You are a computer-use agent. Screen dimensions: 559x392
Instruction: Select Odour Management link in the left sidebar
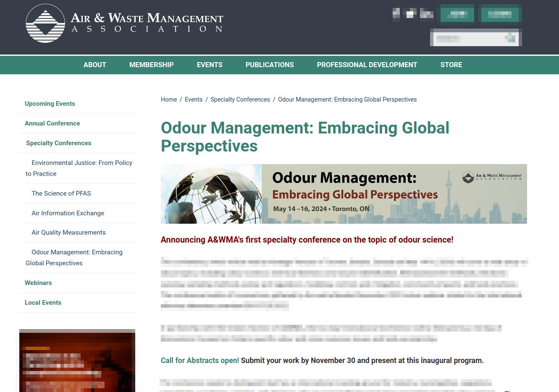(x=74, y=258)
